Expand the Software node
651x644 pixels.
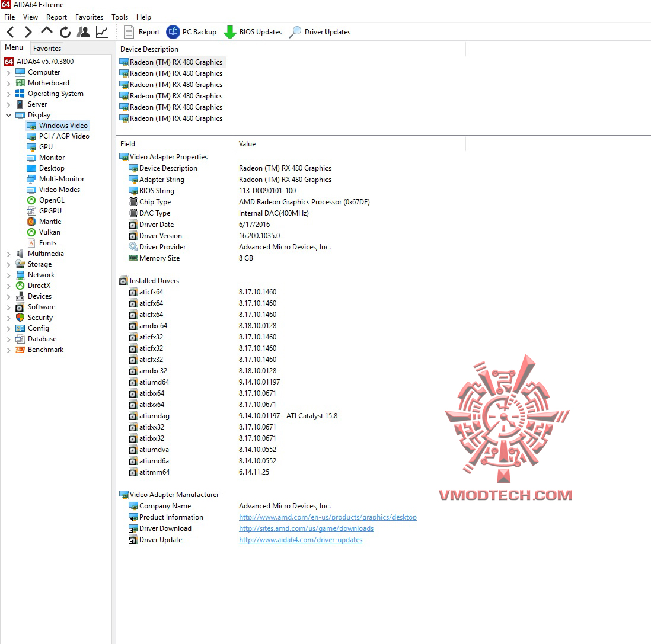click(9, 307)
